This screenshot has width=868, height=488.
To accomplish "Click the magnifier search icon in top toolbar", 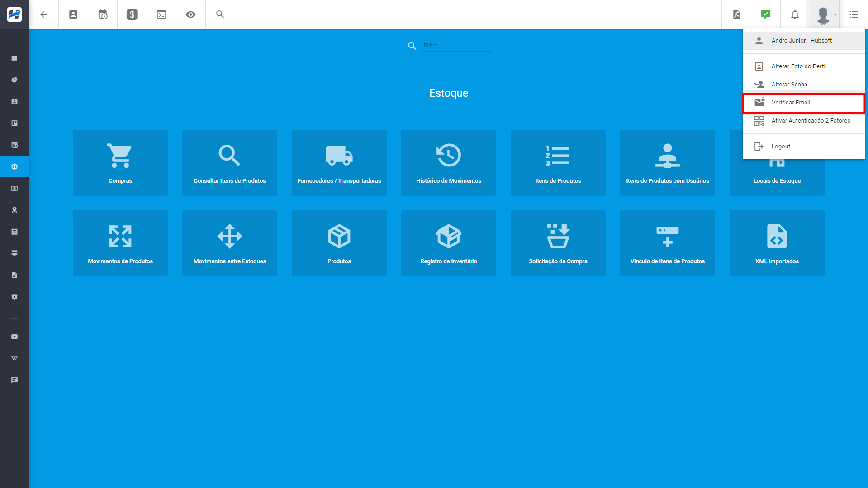I will (x=220, y=14).
